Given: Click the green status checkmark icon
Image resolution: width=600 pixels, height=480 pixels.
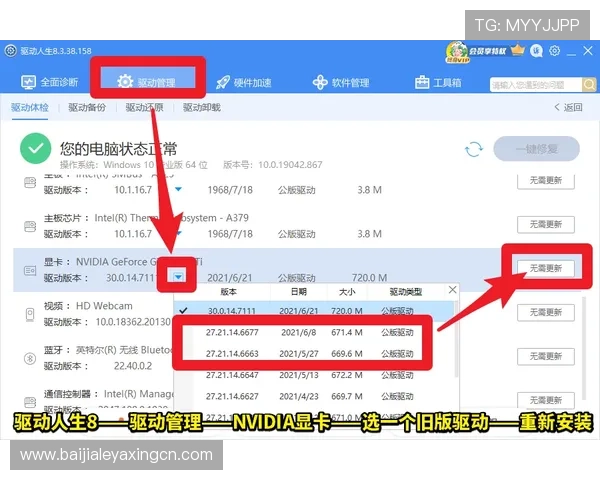Looking at the screenshot, I should coord(36,149).
